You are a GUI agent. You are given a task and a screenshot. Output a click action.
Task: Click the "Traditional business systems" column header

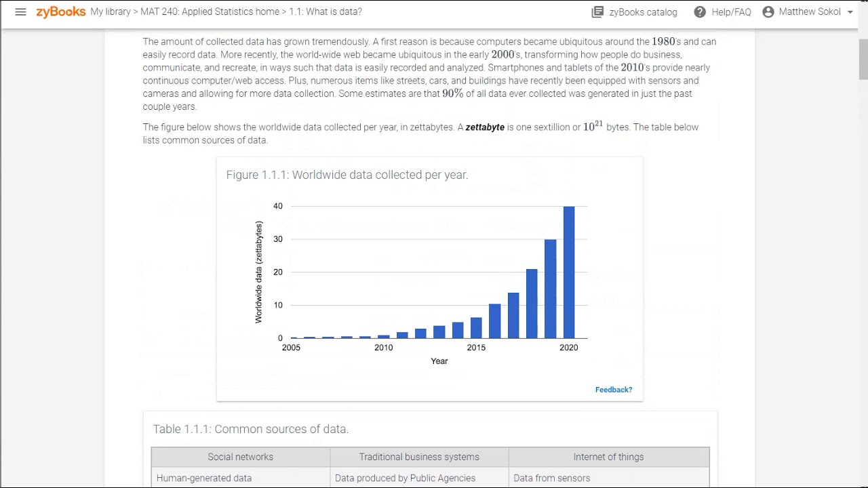click(419, 457)
